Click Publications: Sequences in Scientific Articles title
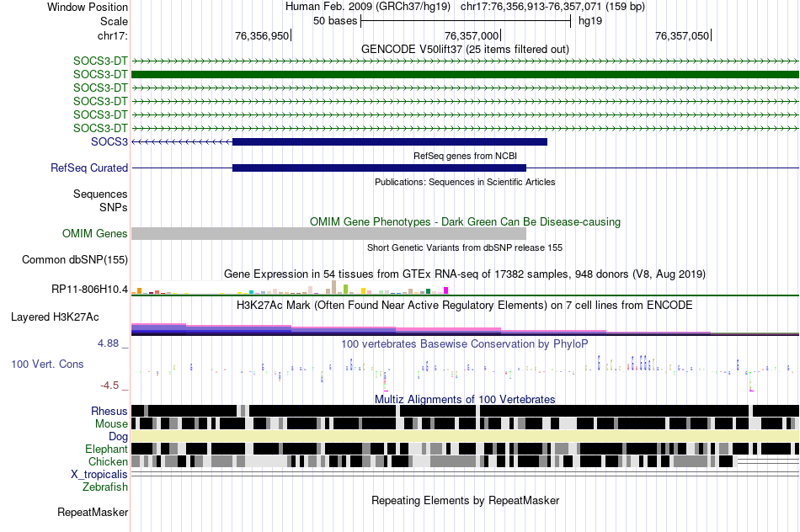This screenshot has height=532, width=800. click(x=466, y=182)
